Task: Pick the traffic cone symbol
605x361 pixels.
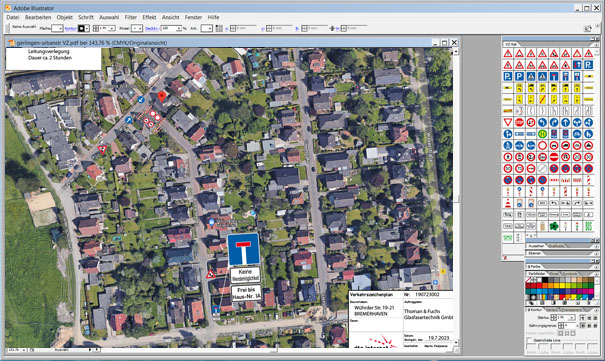Action: click(508, 203)
